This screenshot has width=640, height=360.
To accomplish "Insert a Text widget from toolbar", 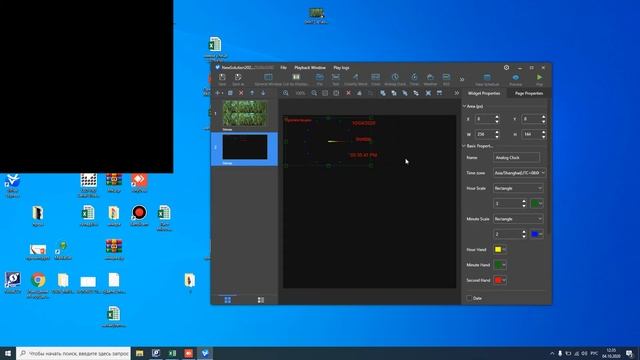I will click(336, 79).
